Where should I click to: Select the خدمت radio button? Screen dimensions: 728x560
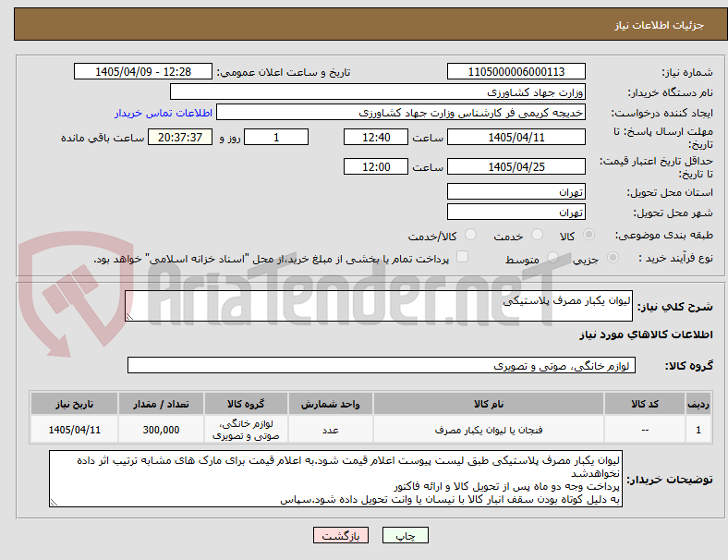coord(537,235)
